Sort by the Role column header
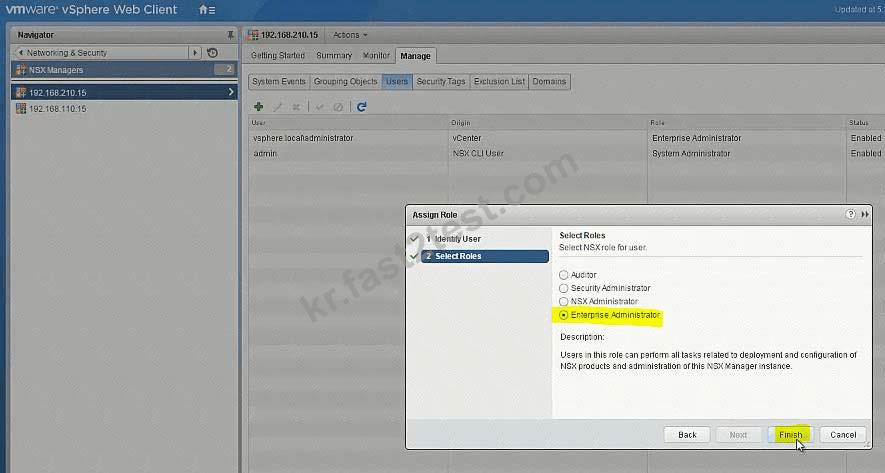Viewport: 885px width, 473px height. 747,122
